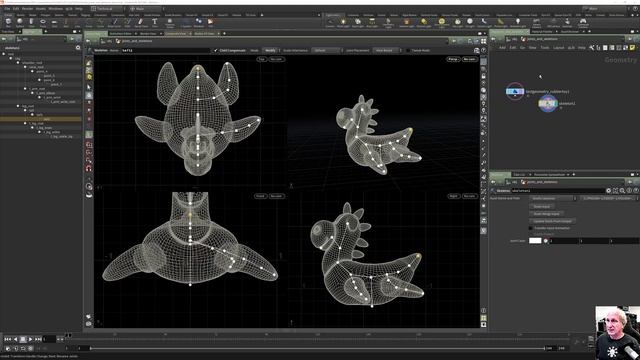Screen dimensions: 640x360
Task: Select the Font shelf tool
Action: pyautogui.click(x=155, y=22)
